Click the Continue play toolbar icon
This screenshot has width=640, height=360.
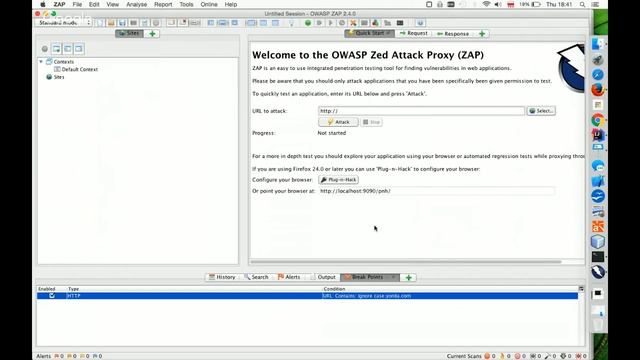click(331, 23)
